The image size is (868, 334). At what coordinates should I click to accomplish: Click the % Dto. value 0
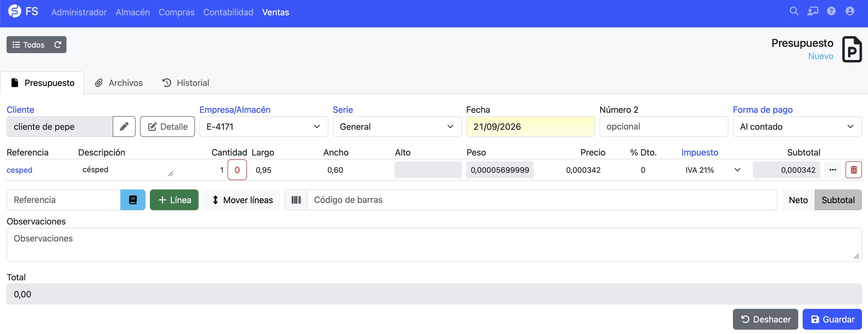643,170
